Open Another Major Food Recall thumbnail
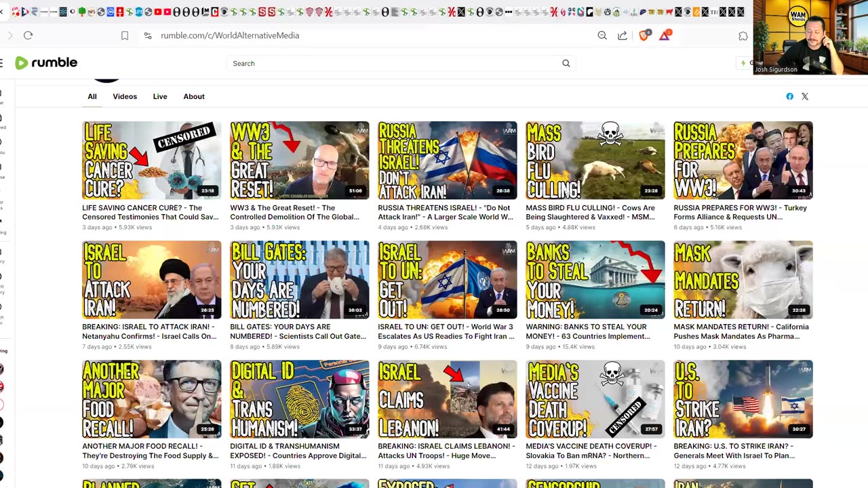 [152, 399]
